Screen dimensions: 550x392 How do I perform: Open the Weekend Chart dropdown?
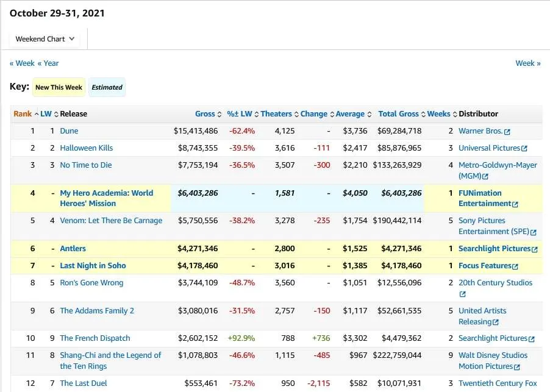point(45,39)
